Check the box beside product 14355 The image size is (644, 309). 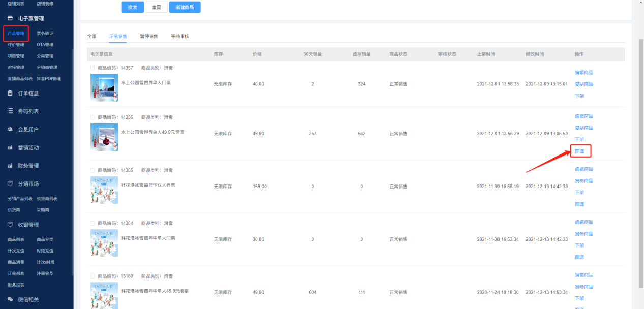pyautogui.click(x=92, y=170)
